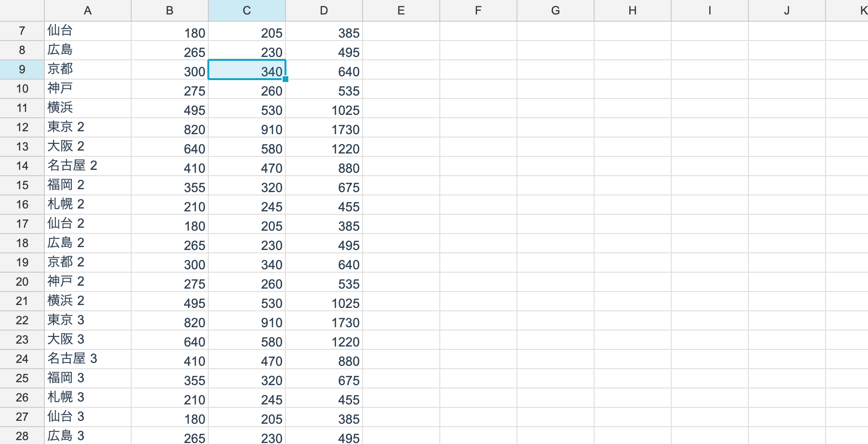The image size is (868, 444).
Task: Select column H header
Action: click(x=633, y=11)
